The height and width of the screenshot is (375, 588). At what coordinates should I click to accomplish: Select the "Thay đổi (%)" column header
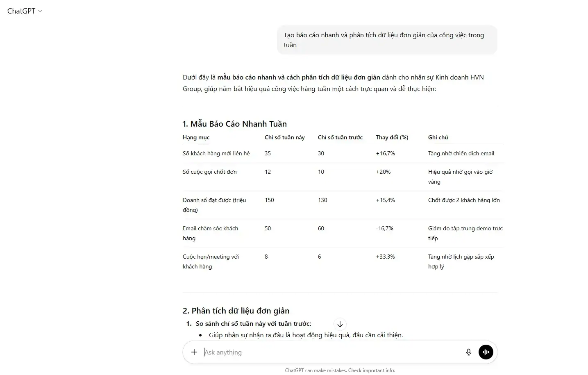(392, 137)
